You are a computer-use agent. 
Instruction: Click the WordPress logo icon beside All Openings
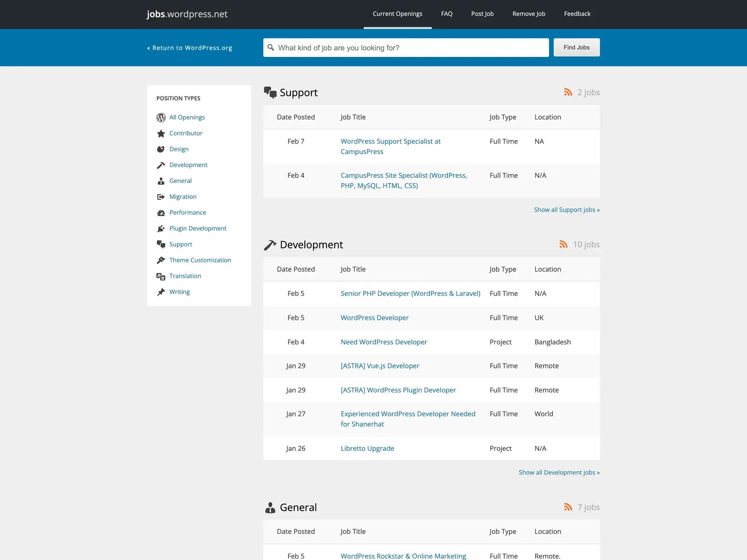[161, 118]
